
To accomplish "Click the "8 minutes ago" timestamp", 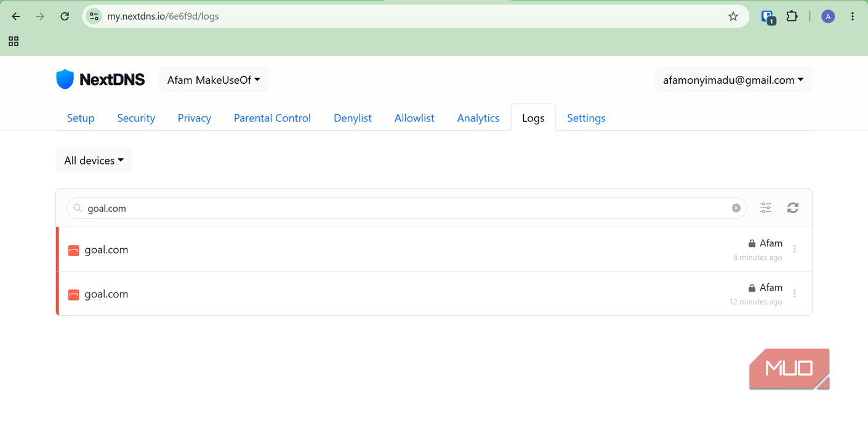I will [758, 257].
